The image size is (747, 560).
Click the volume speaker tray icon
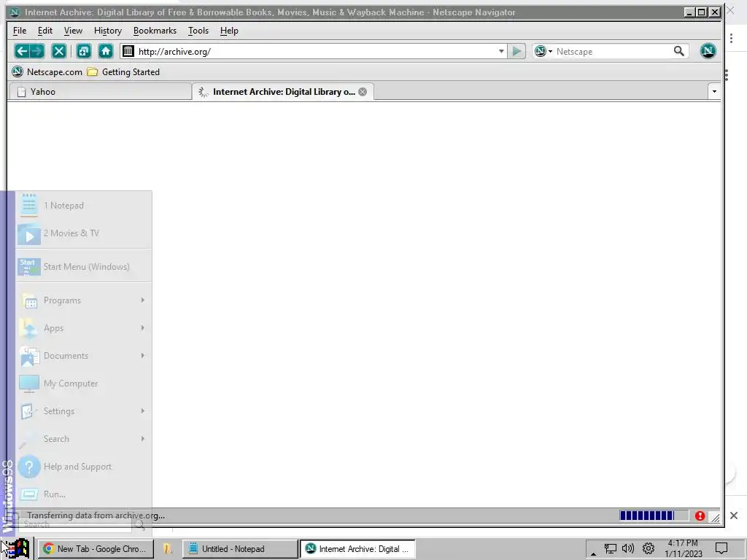628,548
